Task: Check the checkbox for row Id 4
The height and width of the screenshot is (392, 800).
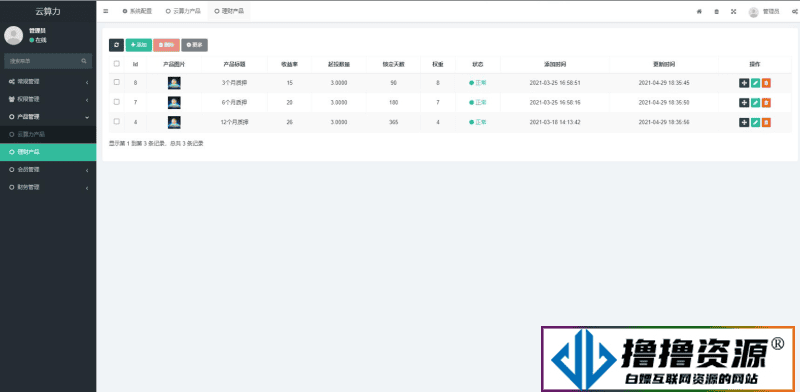Action: pyautogui.click(x=117, y=121)
